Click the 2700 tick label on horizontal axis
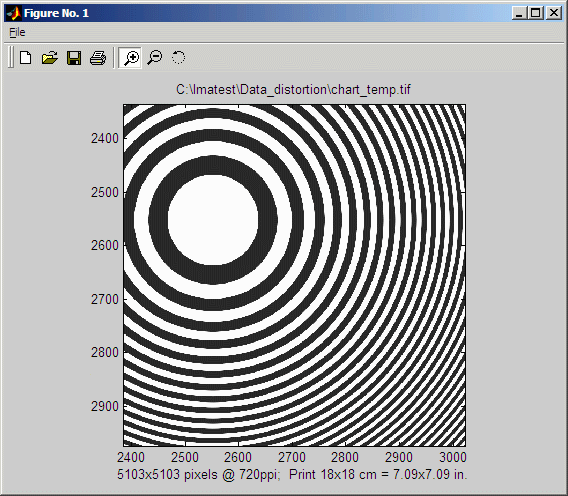Image resolution: width=568 pixels, height=496 pixels. point(292,457)
